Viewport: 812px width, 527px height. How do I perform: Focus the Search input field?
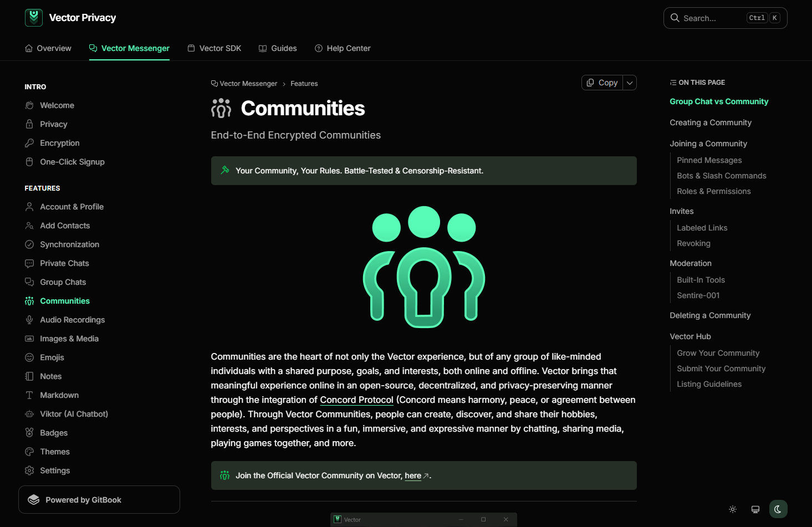[726, 18]
